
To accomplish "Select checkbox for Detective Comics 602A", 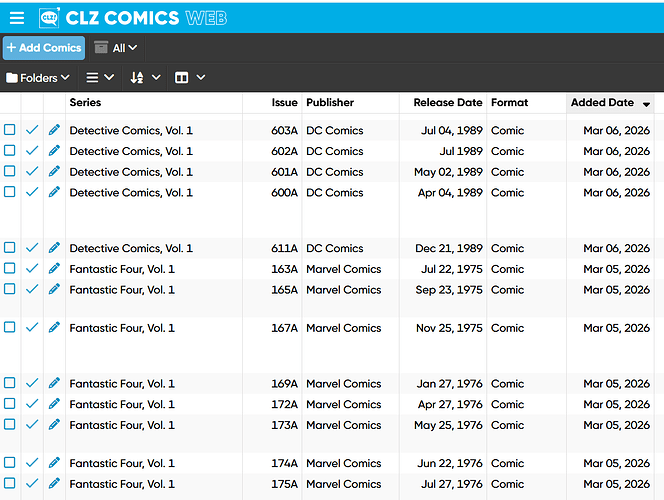I will point(9,150).
